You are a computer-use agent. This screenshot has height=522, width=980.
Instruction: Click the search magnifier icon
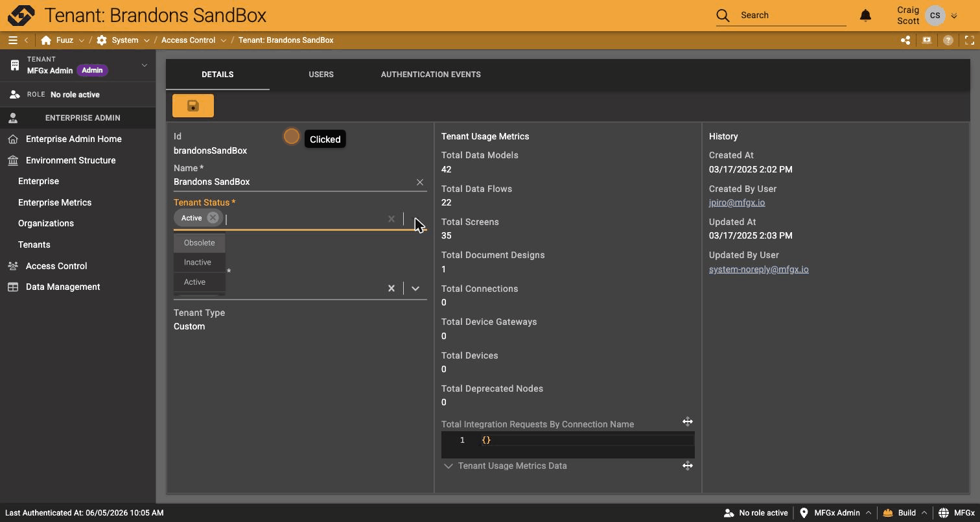pyautogui.click(x=723, y=15)
